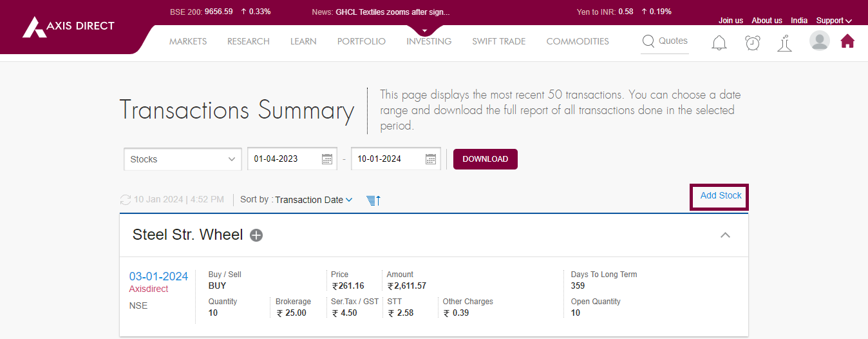Toggle the sort order icon
Image resolution: width=868 pixels, height=339 pixels.
(x=373, y=200)
